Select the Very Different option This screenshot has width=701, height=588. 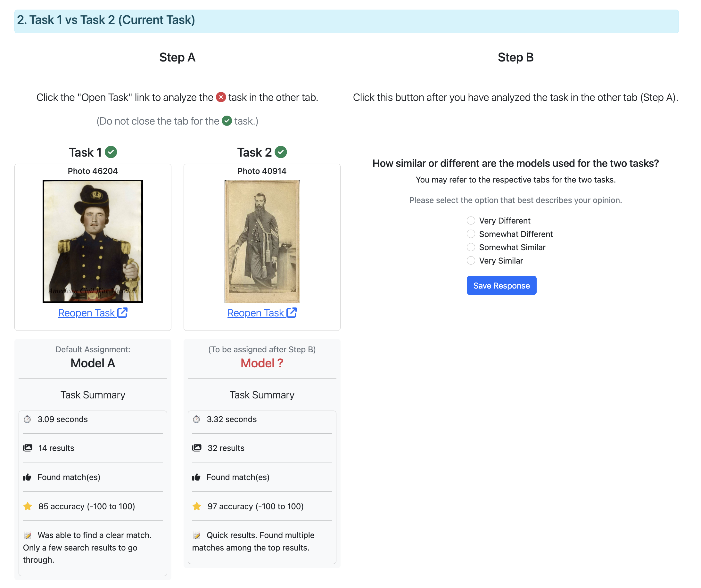coord(471,221)
